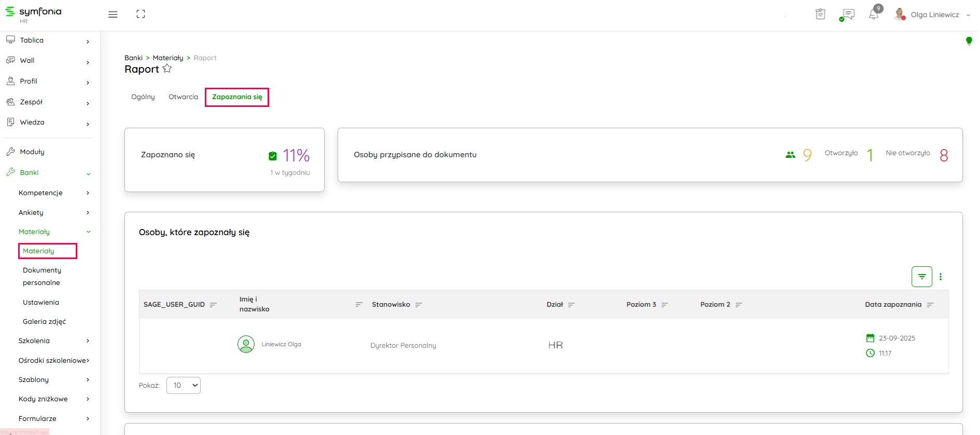The image size is (980, 435).
Task: Open table three-dot options menu
Action: (941, 277)
